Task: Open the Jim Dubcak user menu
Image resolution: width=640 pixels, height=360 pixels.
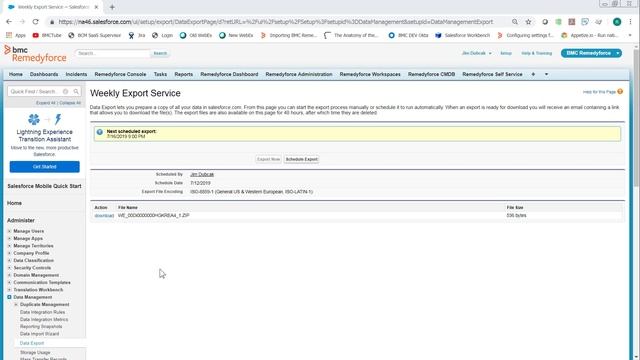Action: [x=476, y=53]
